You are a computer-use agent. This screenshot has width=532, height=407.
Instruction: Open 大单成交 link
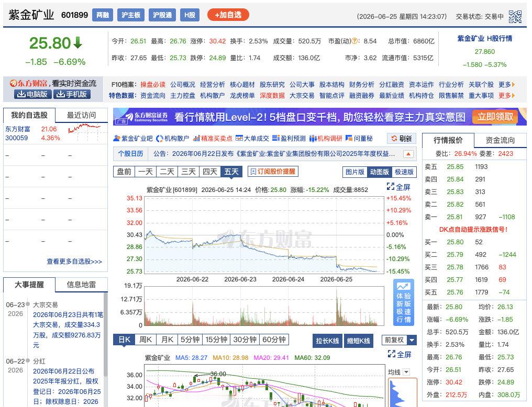point(252,138)
